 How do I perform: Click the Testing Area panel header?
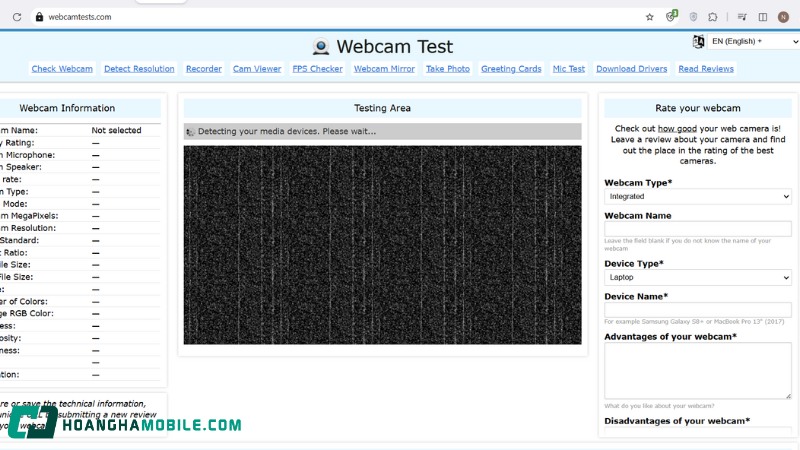point(382,108)
